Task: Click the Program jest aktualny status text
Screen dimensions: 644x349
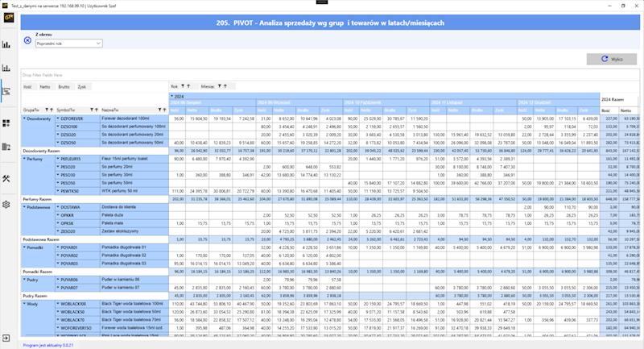Action: pyautogui.click(x=48, y=345)
